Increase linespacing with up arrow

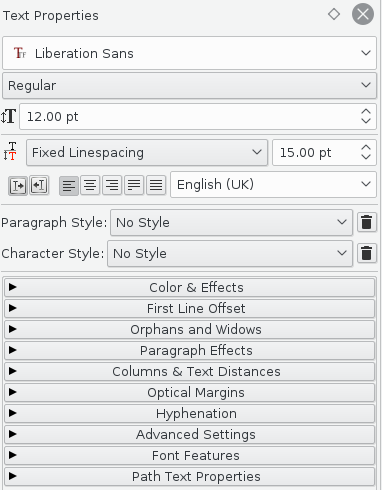tap(366, 148)
